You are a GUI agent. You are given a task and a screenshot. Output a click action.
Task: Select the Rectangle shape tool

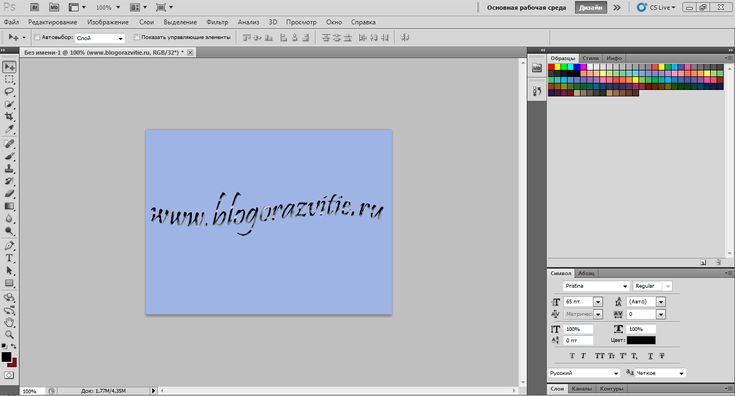pyautogui.click(x=9, y=283)
